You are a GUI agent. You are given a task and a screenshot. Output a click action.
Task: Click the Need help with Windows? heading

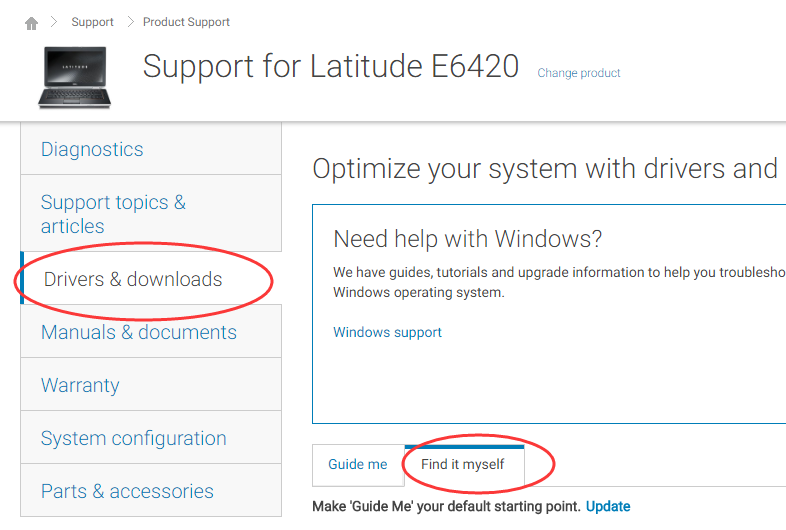(468, 238)
